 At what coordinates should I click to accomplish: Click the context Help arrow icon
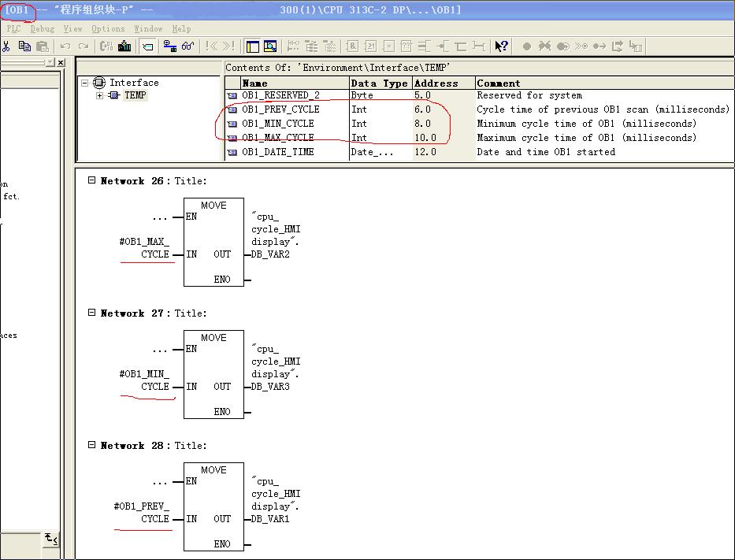pos(501,46)
